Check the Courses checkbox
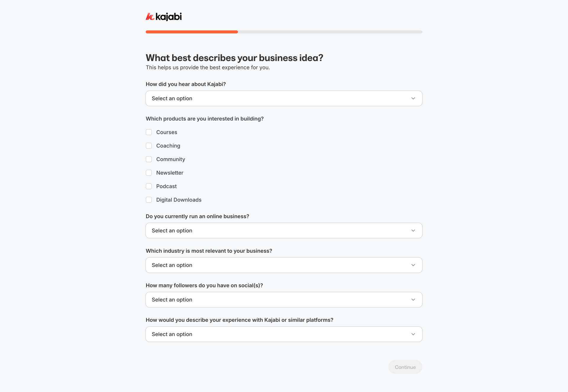Viewport: 568px width, 392px height. pyautogui.click(x=149, y=132)
